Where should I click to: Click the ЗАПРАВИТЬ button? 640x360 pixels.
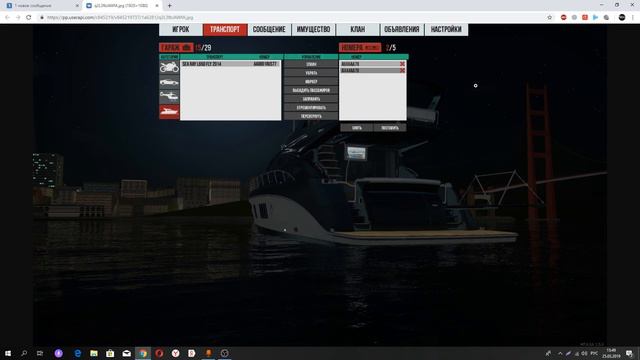click(311, 99)
